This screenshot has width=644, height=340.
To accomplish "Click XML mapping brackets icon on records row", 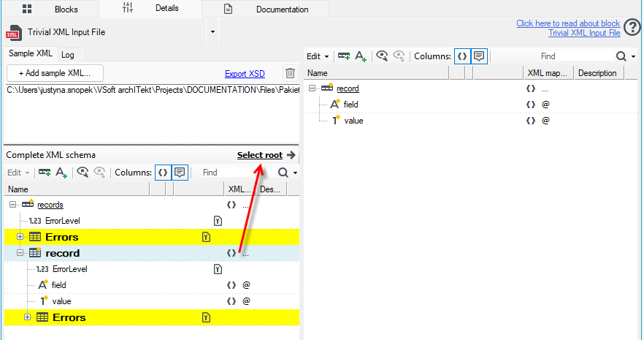I will (x=231, y=205).
